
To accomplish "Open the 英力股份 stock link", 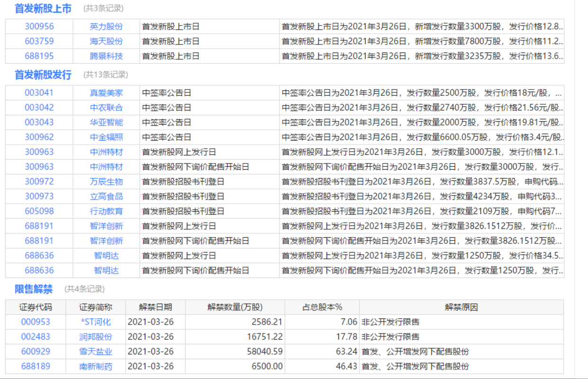I will click(x=106, y=27).
